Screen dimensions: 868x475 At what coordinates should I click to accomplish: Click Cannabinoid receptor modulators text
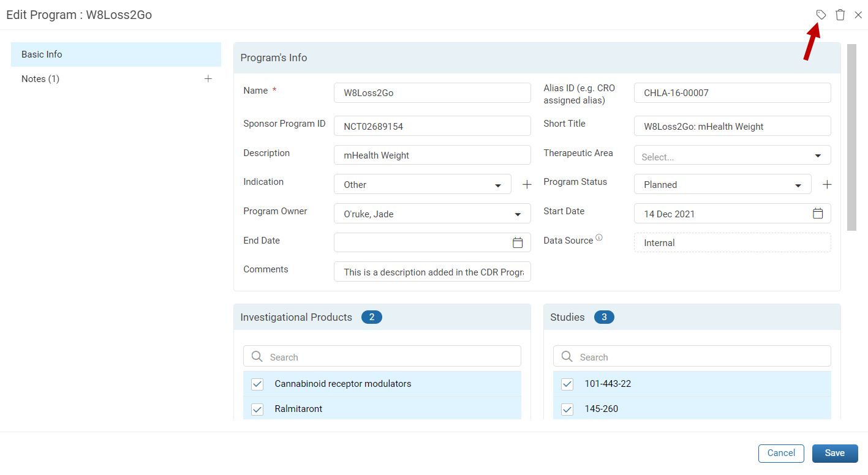pyautogui.click(x=342, y=384)
